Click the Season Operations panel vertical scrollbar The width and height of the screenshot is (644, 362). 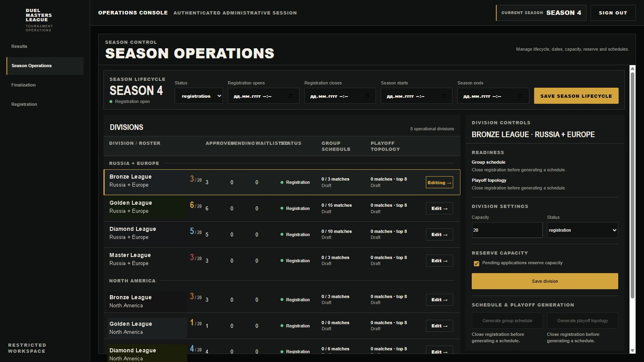click(632, 185)
